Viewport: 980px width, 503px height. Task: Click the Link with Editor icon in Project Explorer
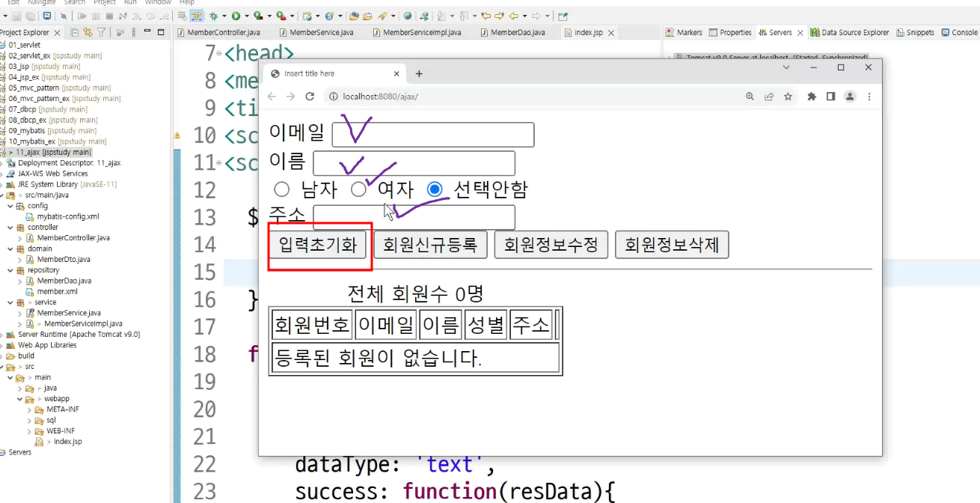coord(88,32)
